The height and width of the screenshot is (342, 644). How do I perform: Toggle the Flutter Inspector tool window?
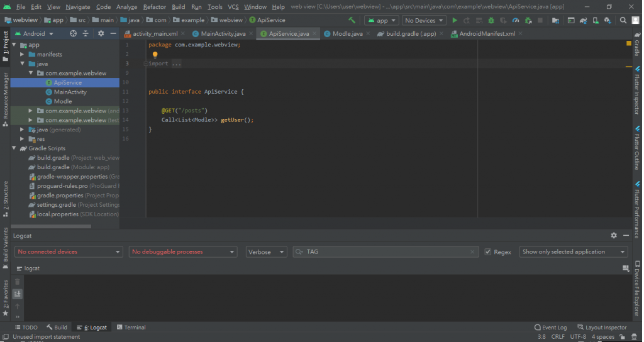pos(637,91)
